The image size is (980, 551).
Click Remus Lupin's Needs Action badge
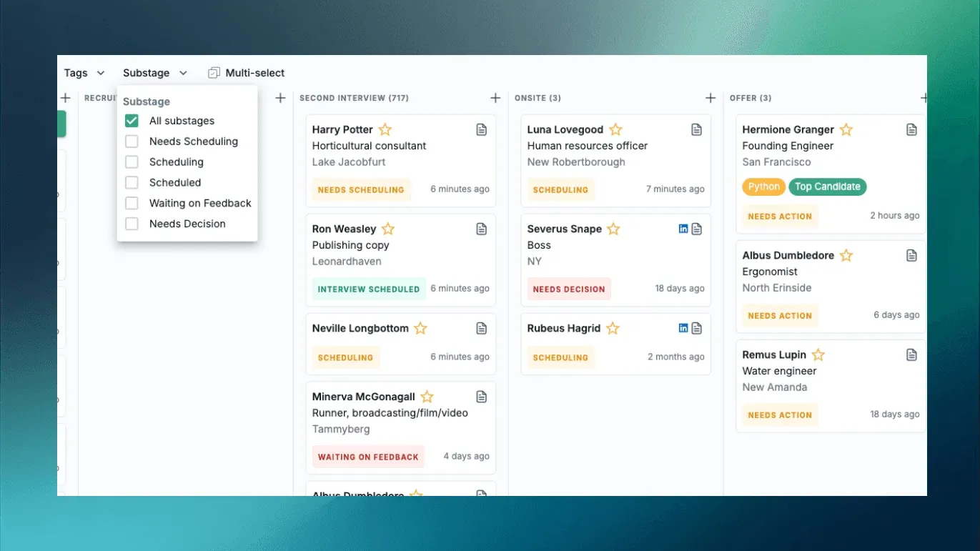[x=780, y=415]
